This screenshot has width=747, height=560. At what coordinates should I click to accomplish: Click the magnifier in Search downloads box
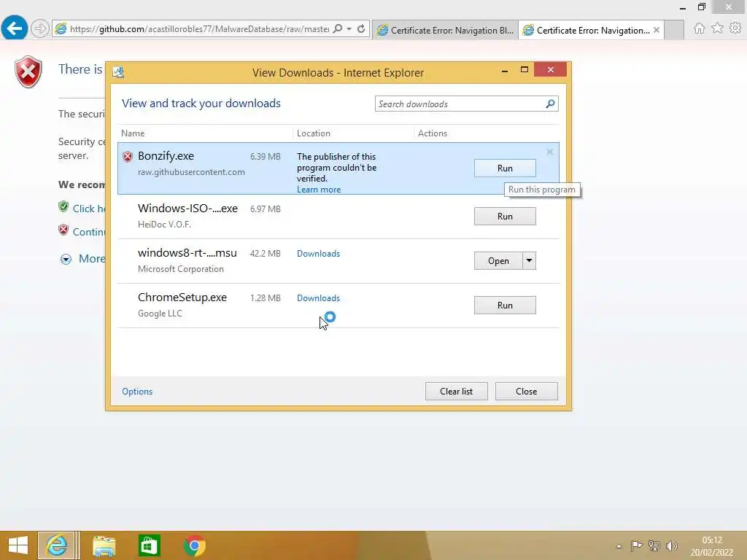pyautogui.click(x=550, y=104)
